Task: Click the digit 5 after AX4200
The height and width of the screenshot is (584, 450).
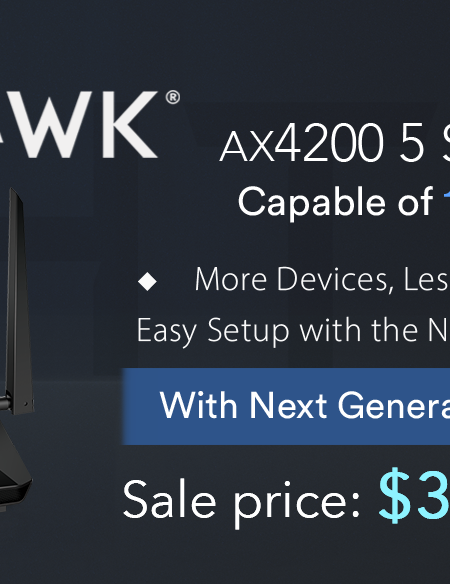Action: pos(411,144)
